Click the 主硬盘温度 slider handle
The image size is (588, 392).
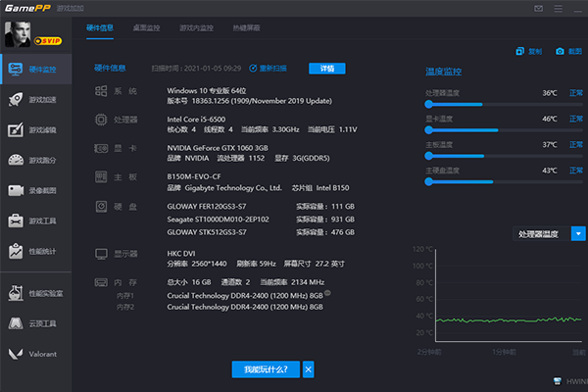428,181
